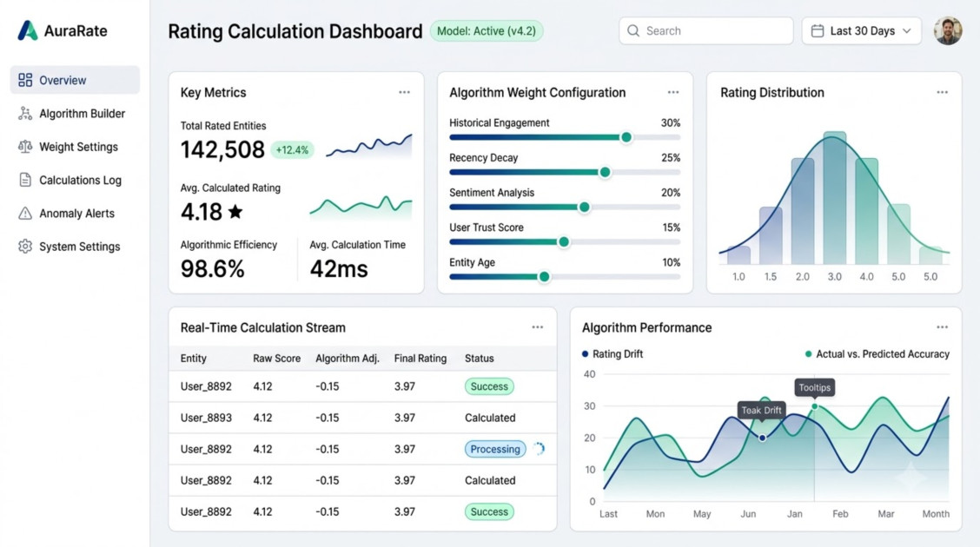Click the star icon beside 4.18 rating
The width and height of the screenshot is (980, 547).
click(x=235, y=212)
